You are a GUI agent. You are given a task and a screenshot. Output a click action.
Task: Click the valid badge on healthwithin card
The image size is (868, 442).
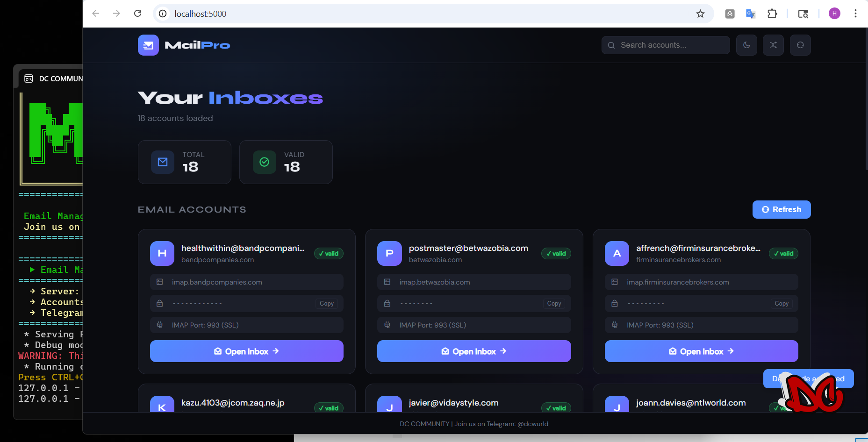click(x=329, y=254)
